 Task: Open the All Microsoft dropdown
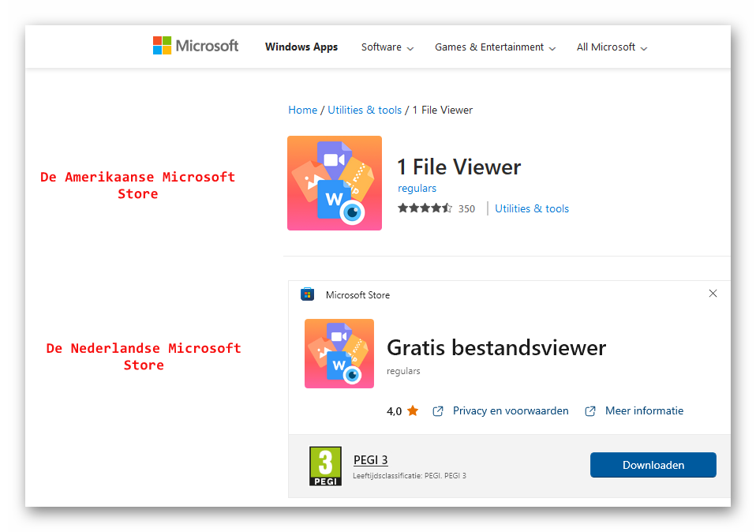coord(612,47)
